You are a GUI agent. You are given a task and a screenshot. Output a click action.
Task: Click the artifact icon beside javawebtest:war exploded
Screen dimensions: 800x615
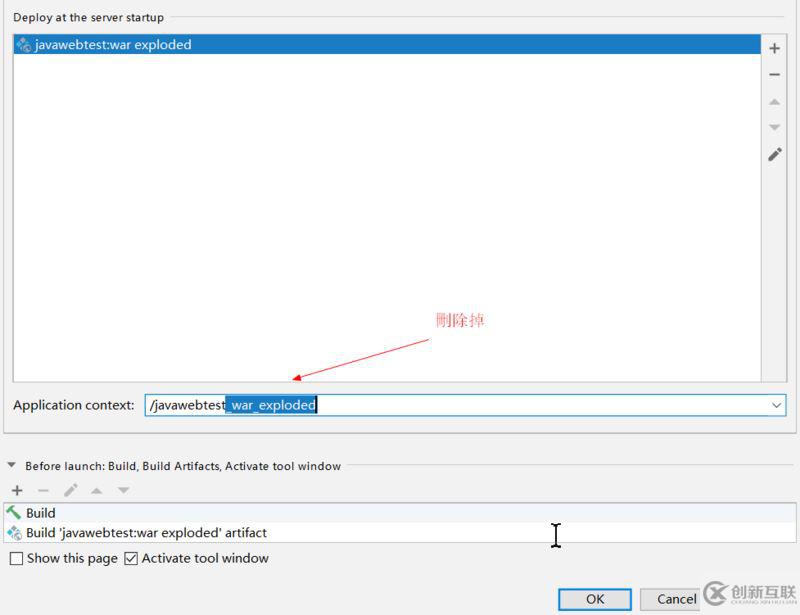click(23, 45)
